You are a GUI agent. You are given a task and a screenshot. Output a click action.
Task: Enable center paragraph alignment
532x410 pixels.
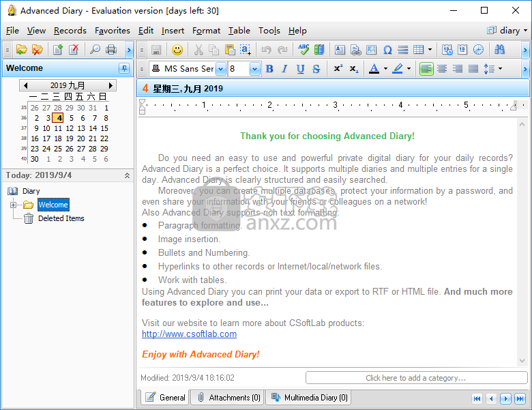pyautogui.click(x=442, y=69)
